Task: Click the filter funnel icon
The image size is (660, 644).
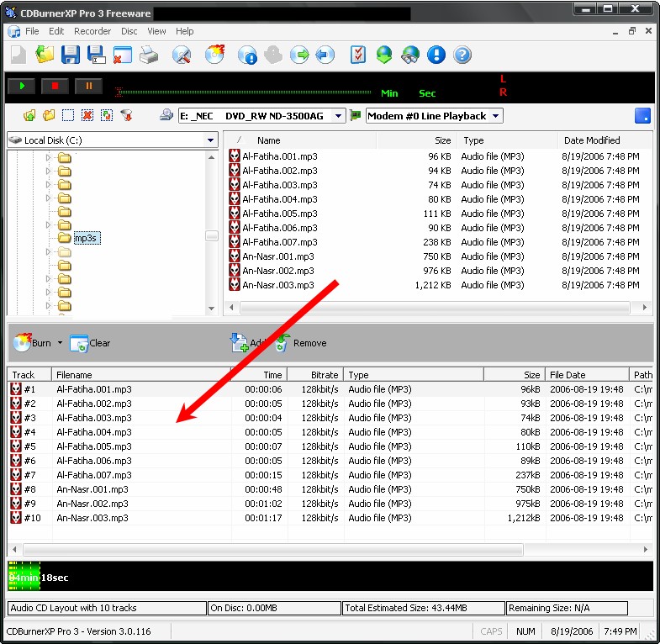Action: [x=126, y=115]
